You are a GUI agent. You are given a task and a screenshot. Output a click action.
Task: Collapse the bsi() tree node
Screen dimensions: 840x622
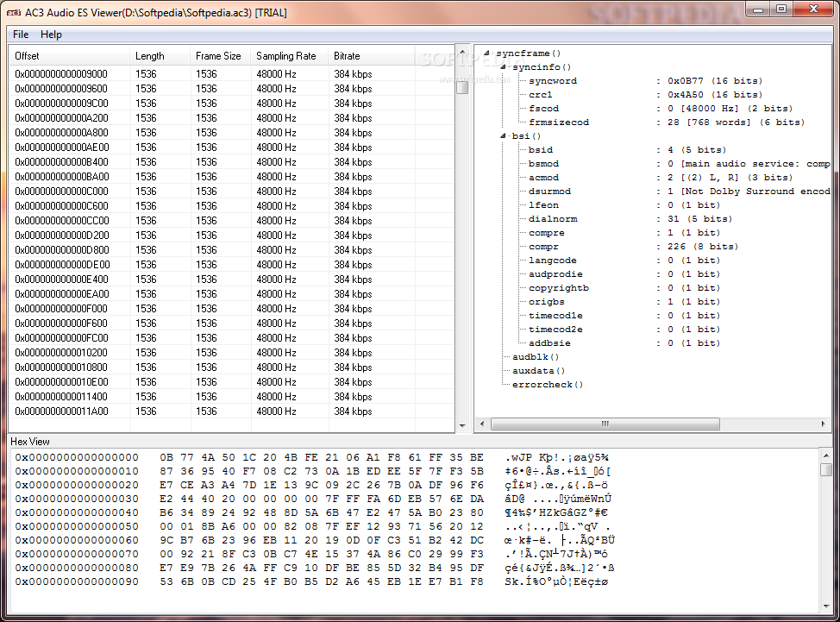[x=504, y=136]
